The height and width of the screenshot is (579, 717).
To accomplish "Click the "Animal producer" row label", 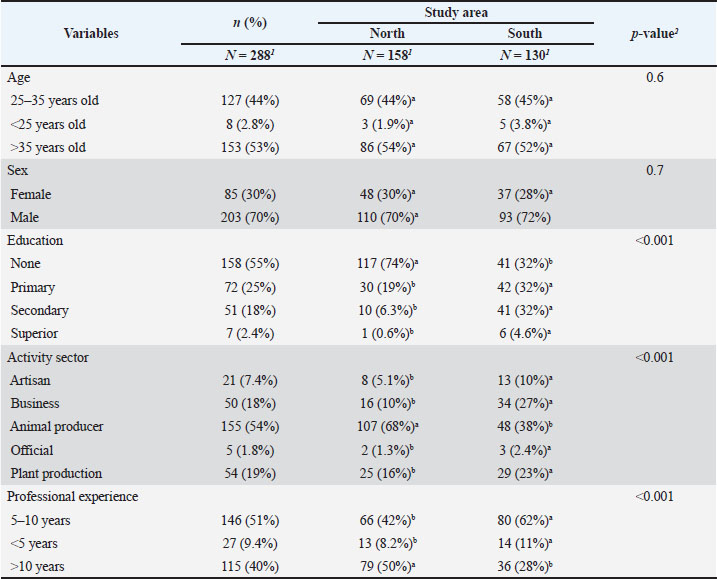I will [x=57, y=426].
